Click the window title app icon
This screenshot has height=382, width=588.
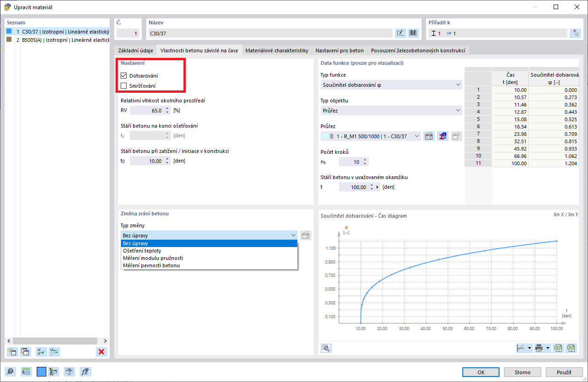click(x=7, y=7)
